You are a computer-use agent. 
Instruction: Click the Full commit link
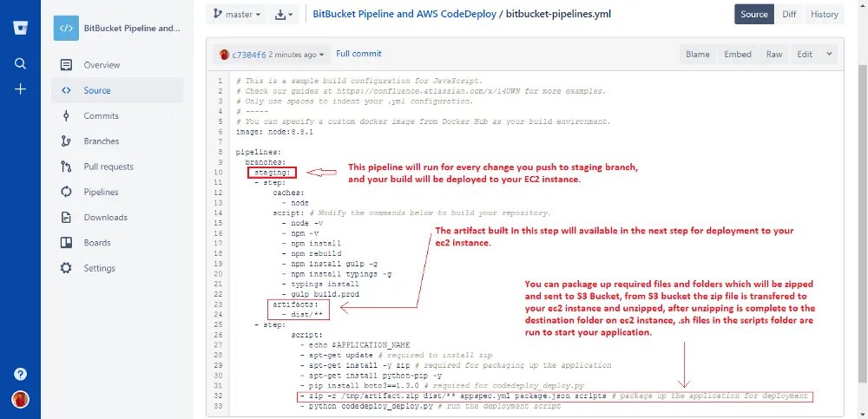358,54
